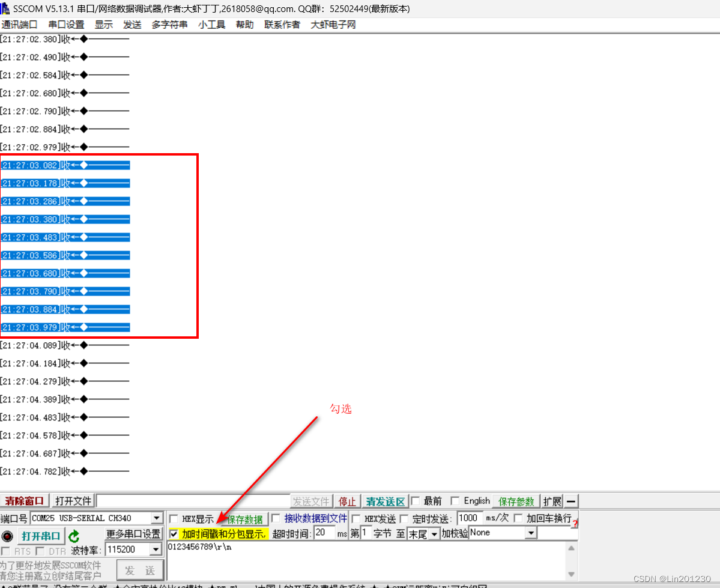Click the 打开串口 button
720x588 pixels.
(41, 535)
